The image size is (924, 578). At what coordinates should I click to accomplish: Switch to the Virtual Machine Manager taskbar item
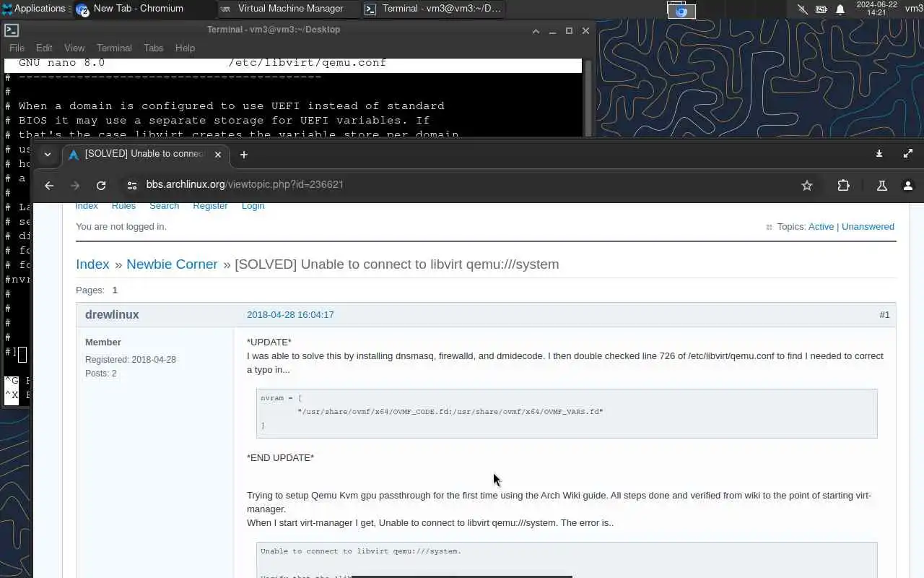tap(289, 9)
